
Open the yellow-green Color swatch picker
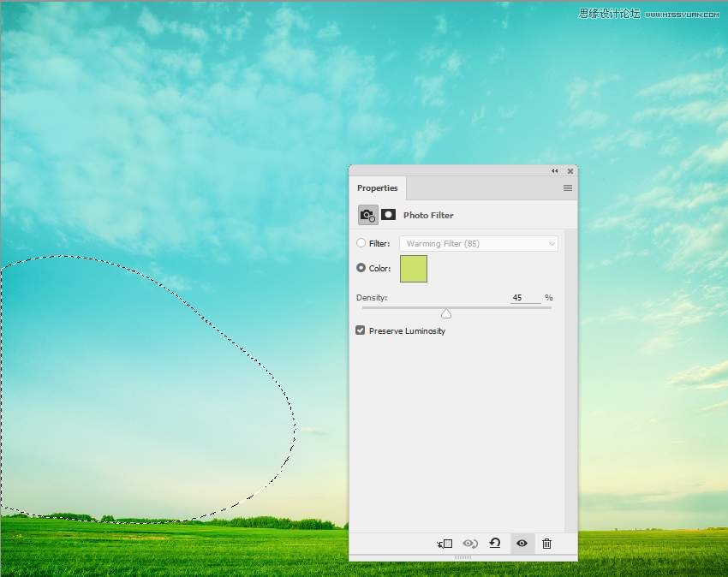point(413,268)
